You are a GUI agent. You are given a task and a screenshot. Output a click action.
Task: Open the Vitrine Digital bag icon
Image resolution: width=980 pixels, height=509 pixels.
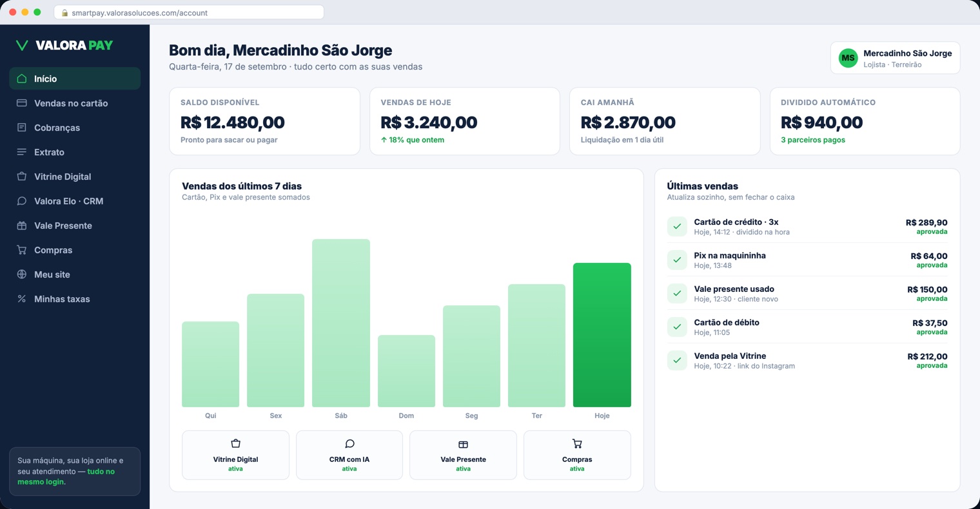tap(21, 177)
